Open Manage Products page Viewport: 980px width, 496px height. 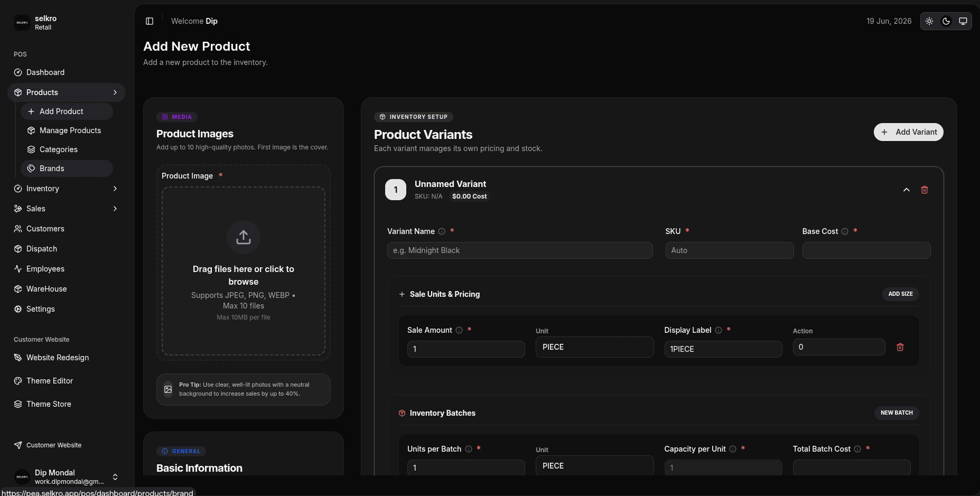67,130
